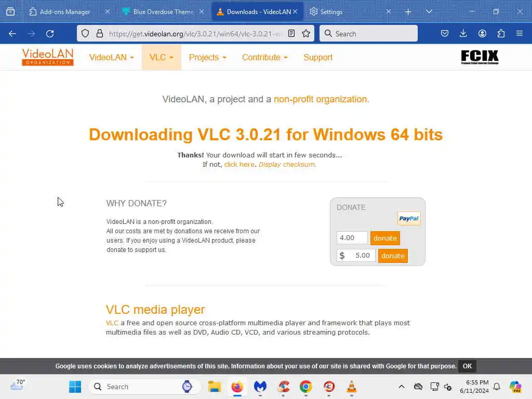Select the WHY DONATE? heading
The width and height of the screenshot is (532, 399).
tap(137, 203)
